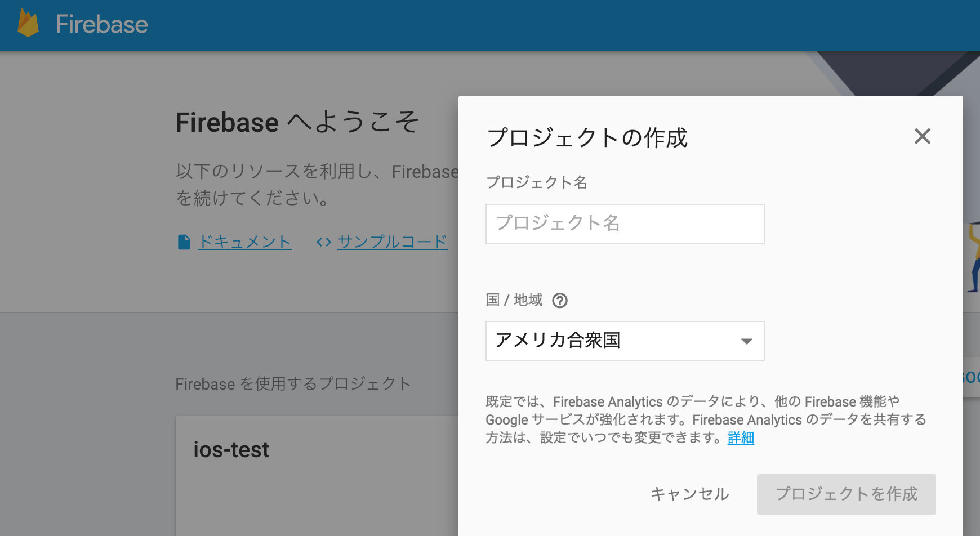Click the Firebase へようこそ heading
Viewport: 980px width, 536px height.
[297, 122]
